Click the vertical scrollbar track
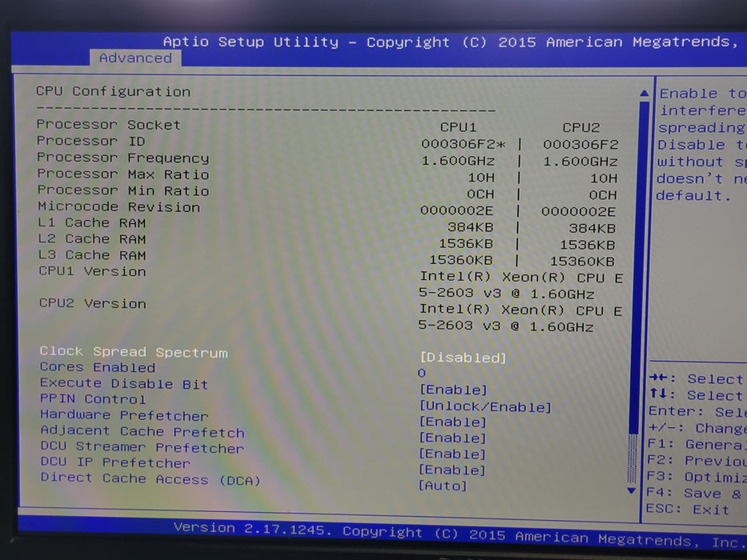The width and height of the screenshot is (747, 560). 637,291
